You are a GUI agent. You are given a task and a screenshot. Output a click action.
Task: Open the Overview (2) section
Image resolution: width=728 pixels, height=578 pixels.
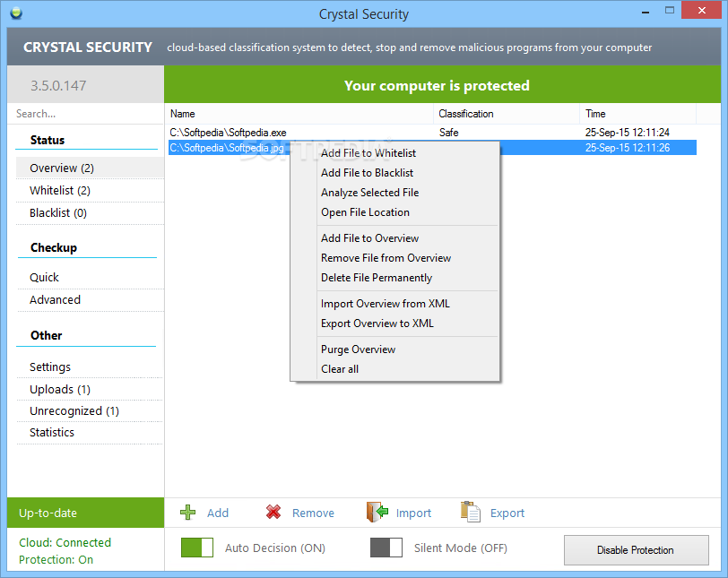coord(90,168)
